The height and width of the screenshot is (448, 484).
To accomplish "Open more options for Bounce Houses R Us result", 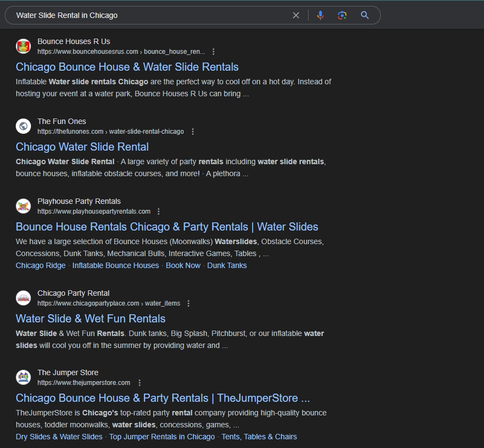I will (x=213, y=52).
